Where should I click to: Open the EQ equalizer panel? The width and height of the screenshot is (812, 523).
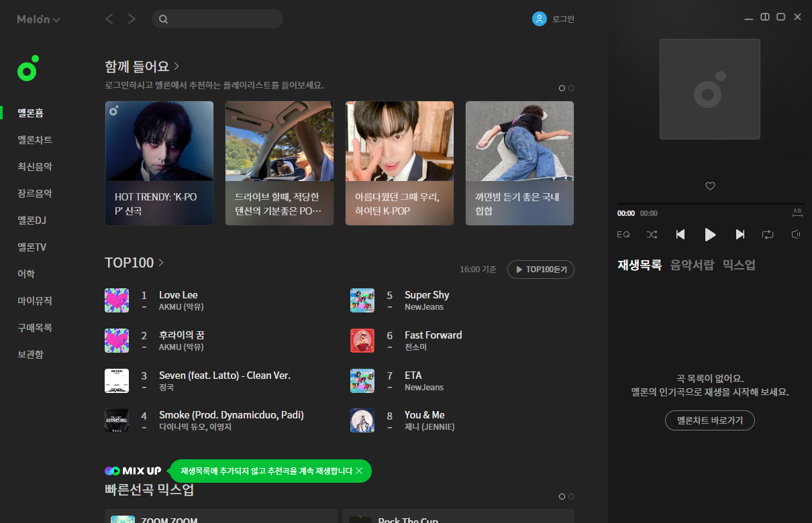[623, 234]
